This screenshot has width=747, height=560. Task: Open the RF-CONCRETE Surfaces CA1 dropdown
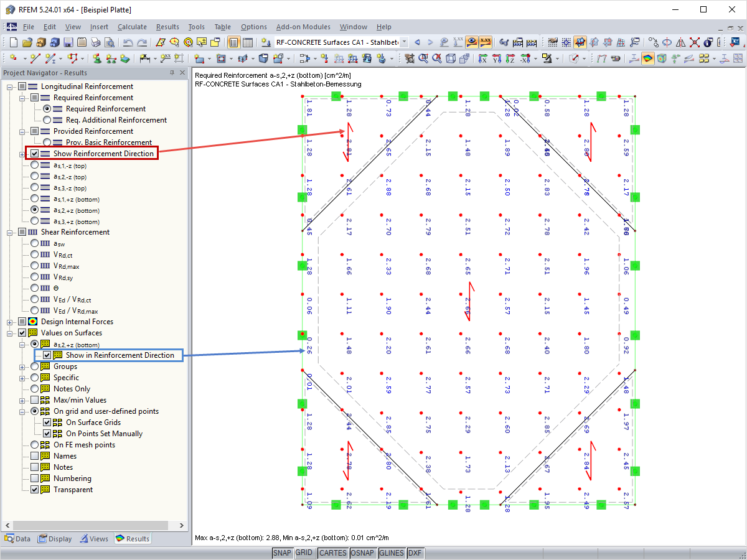(403, 42)
